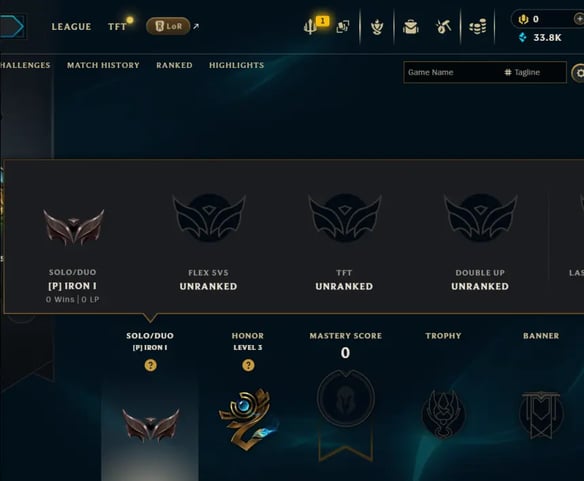Open the Highlights tab
Viewport: 584px width, 481px height.
237,65
